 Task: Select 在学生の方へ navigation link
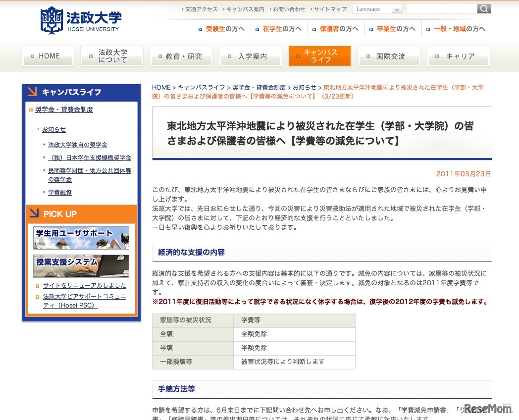pos(282,29)
